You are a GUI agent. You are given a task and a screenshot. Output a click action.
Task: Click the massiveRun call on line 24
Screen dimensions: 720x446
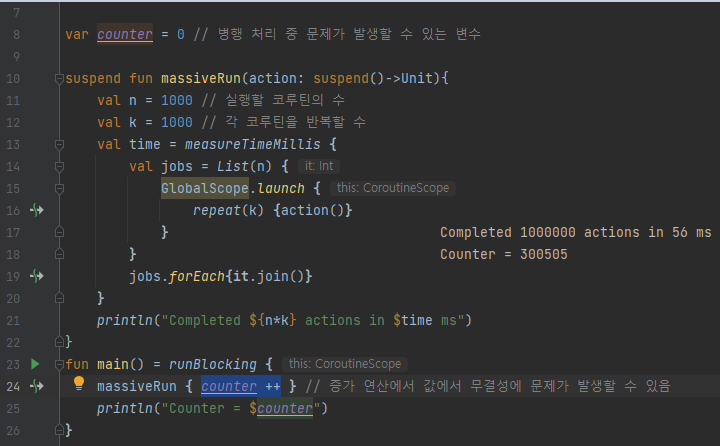[x=137, y=386]
